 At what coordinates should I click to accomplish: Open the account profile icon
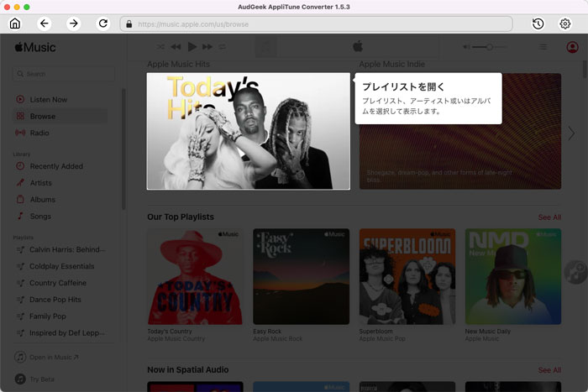pyautogui.click(x=572, y=47)
